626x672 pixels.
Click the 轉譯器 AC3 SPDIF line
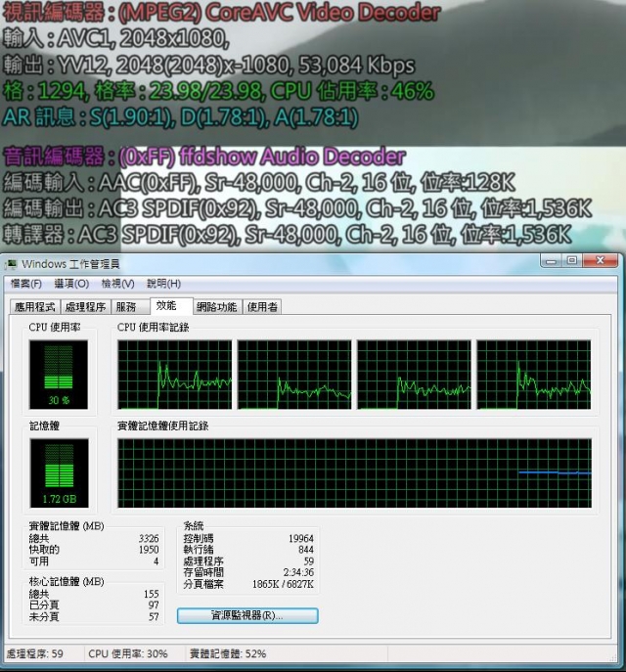287,235
